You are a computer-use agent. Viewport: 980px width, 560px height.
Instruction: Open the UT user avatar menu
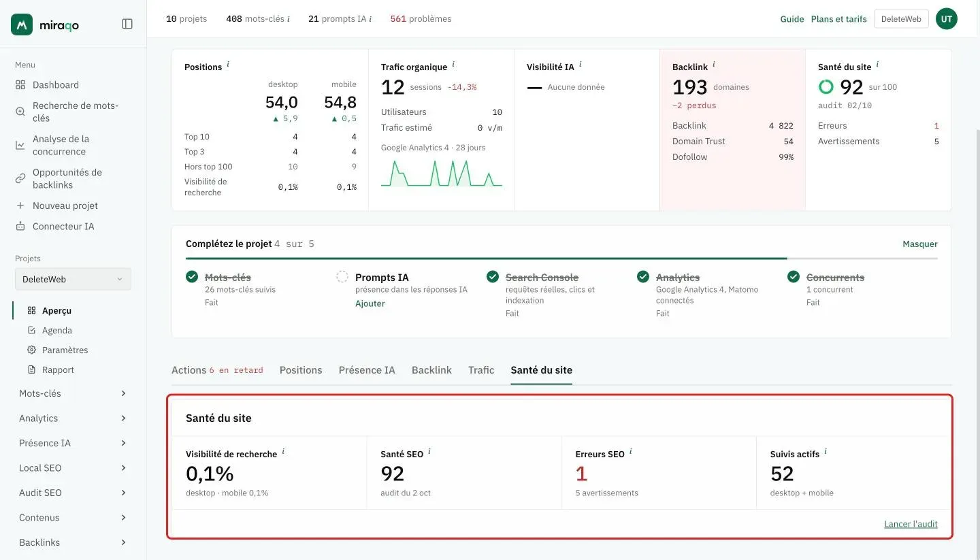point(946,19)
